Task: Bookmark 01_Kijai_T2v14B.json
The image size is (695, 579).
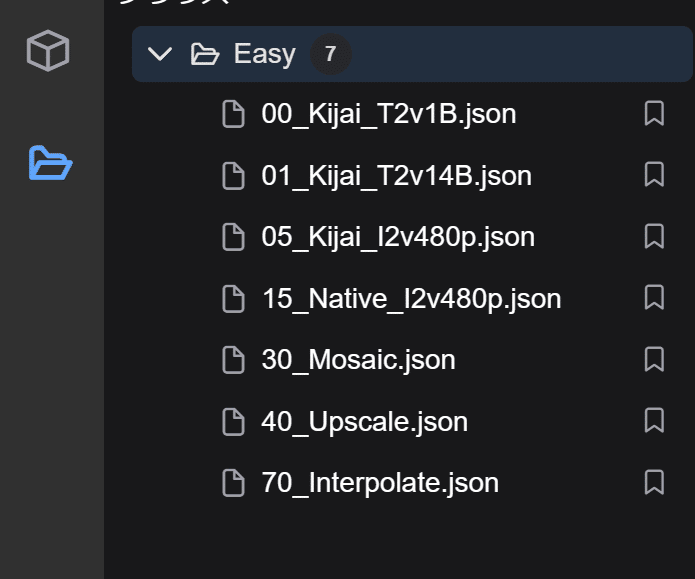Action: (654, 176)
